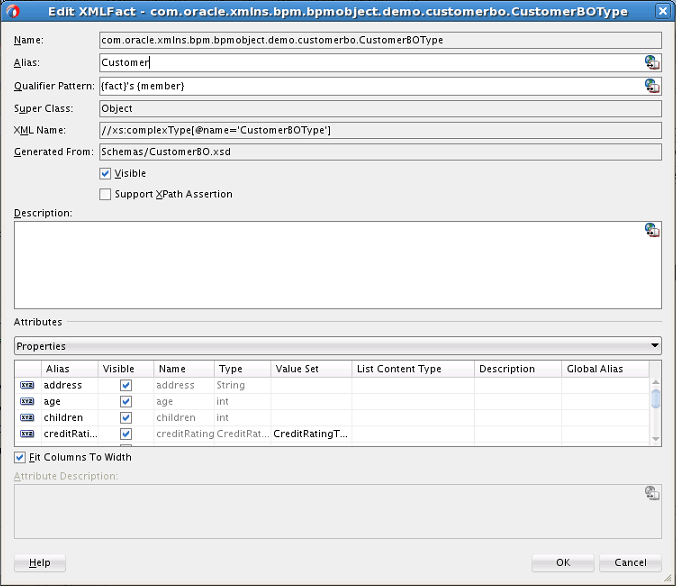Click the int type cell for age
676x586 pixels.
tap(243, 401)
